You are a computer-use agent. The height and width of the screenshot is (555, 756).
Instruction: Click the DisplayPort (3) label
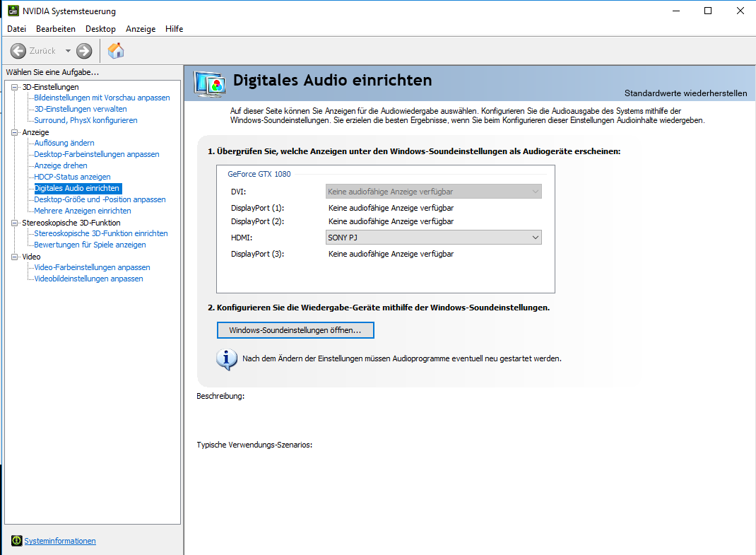tap(257, 254)
